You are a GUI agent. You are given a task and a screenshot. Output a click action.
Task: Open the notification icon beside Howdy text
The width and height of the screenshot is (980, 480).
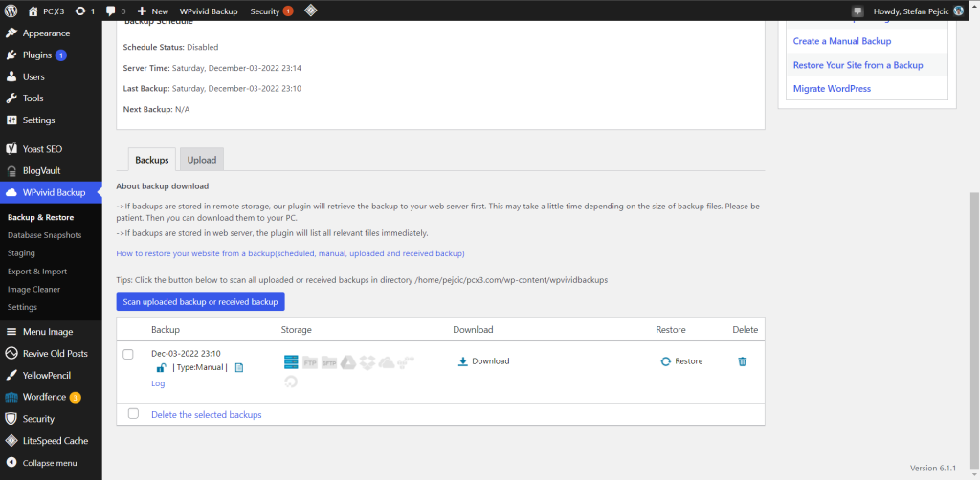pyautogui.click(x=857, y=11)
